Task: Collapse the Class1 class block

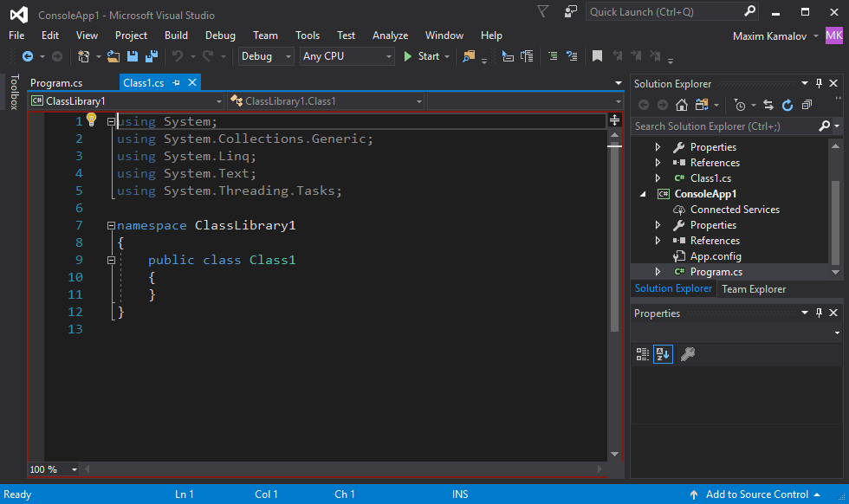Action: 111,260
